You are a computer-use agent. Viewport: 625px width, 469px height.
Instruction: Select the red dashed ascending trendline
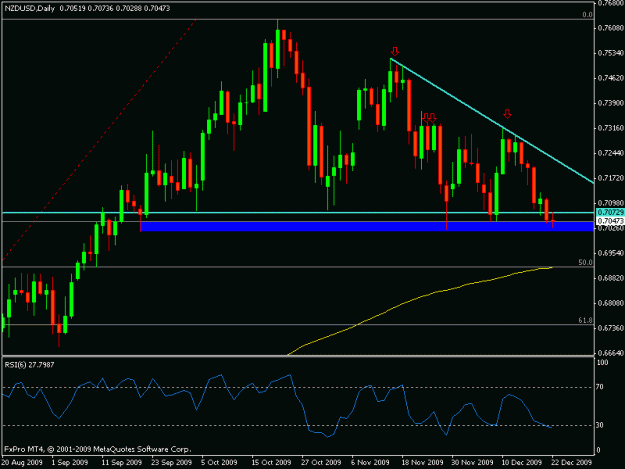pyautogui.click(x=100, y=139)
